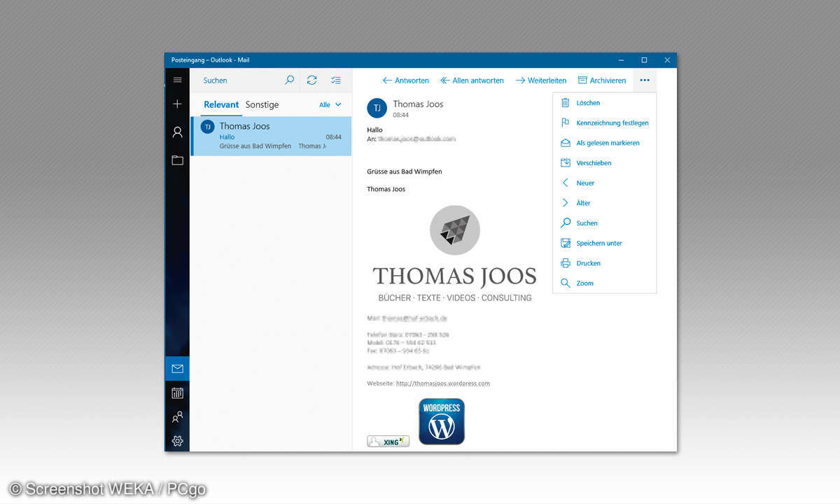The height and width of the screenshot is (504, 840).
Task: Click the Archivieren button
Action: tap(602, 80)
